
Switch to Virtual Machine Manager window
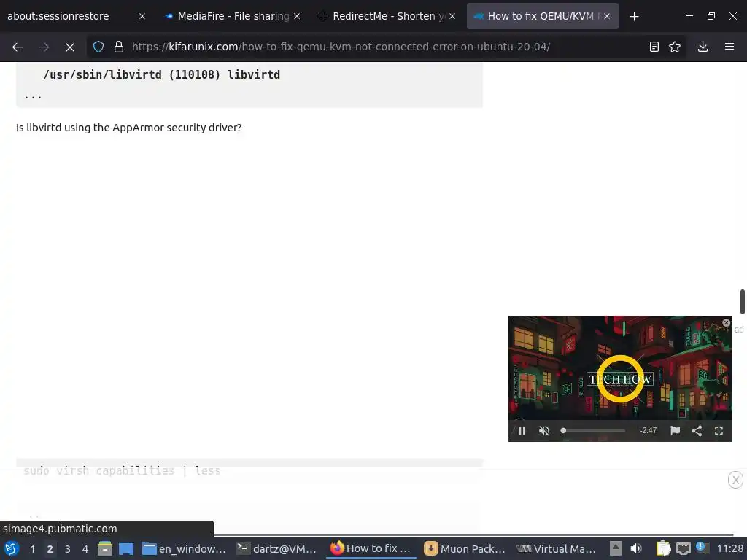(557, 548)
